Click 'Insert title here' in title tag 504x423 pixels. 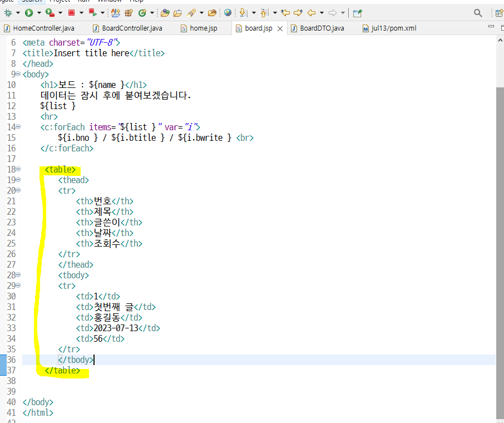[x=91, y=53]
